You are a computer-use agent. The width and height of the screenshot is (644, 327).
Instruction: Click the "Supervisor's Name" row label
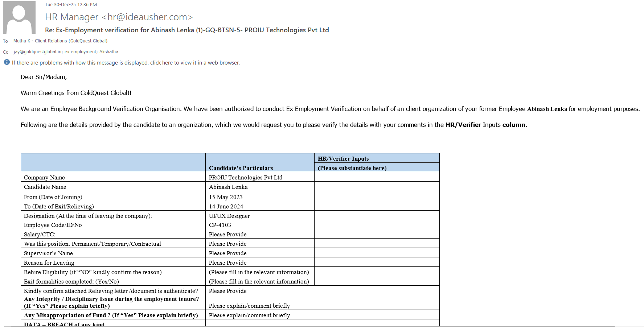[48, 253]
